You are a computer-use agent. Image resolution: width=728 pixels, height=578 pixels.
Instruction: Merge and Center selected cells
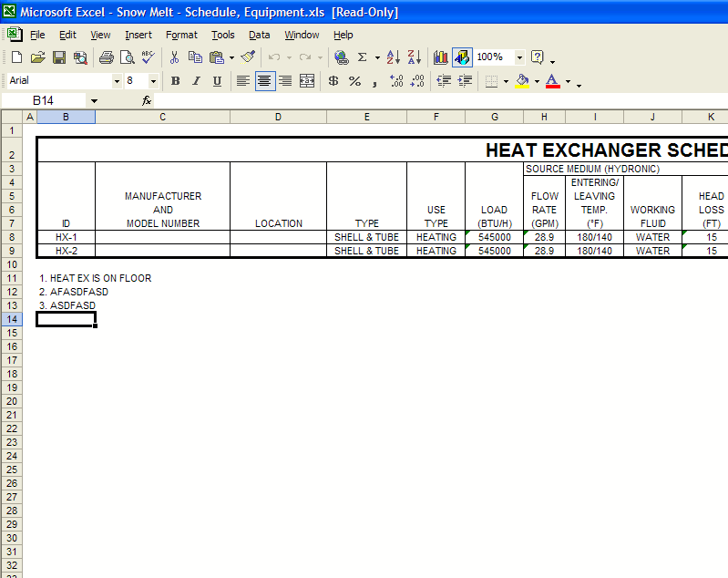[x=307, y=81]
